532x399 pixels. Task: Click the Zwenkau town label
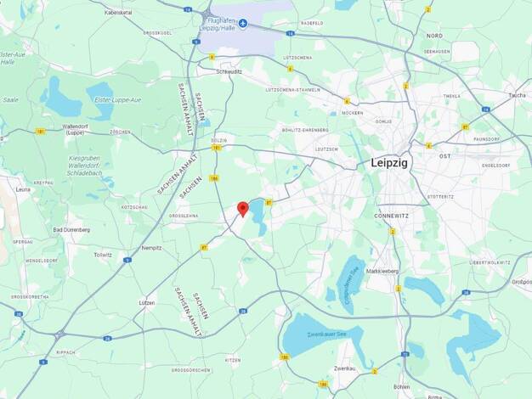(x=345, y=368)
